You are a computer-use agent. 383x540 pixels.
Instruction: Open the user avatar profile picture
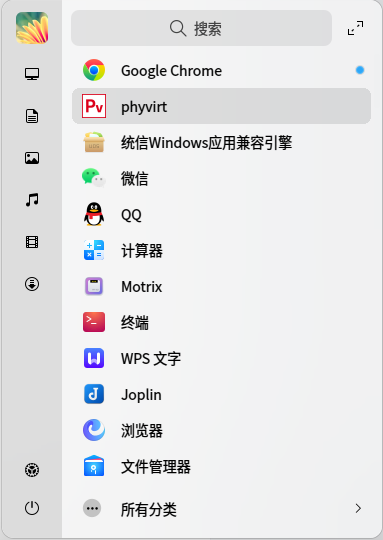32,28
